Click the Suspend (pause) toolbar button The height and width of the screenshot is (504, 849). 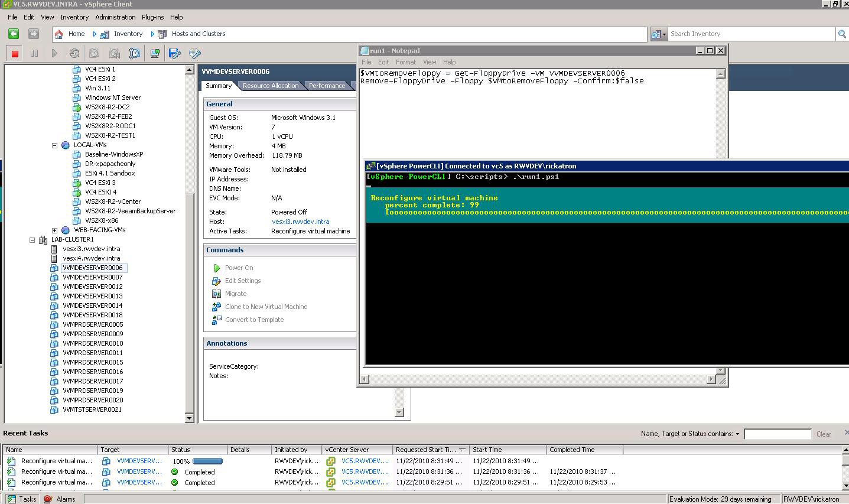pos(34,53)
